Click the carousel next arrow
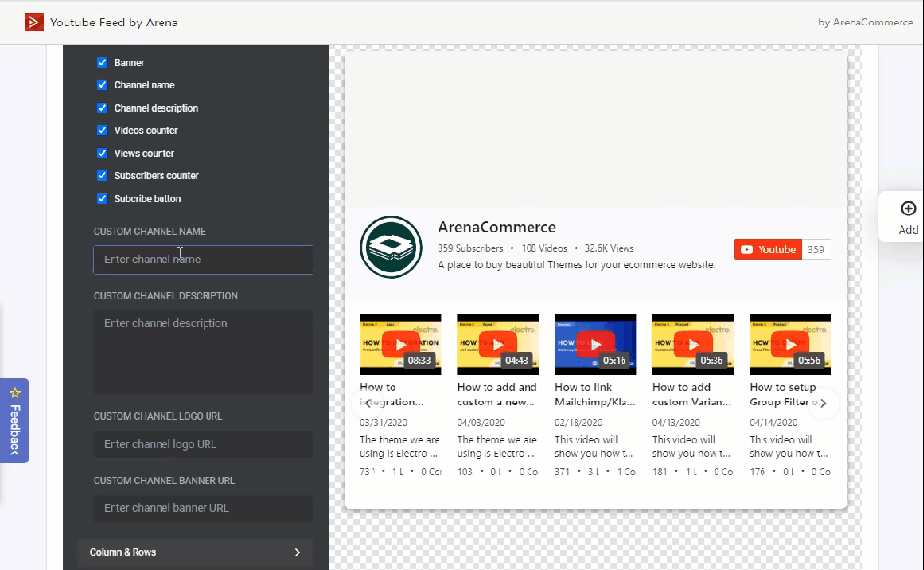The image size is (924, 570). [x=823, y=404]
